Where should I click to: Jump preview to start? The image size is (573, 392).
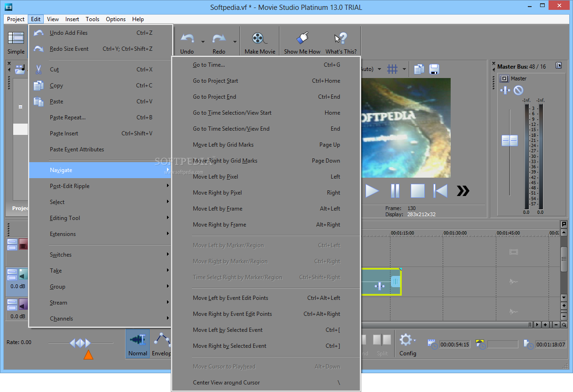(441, 191)
